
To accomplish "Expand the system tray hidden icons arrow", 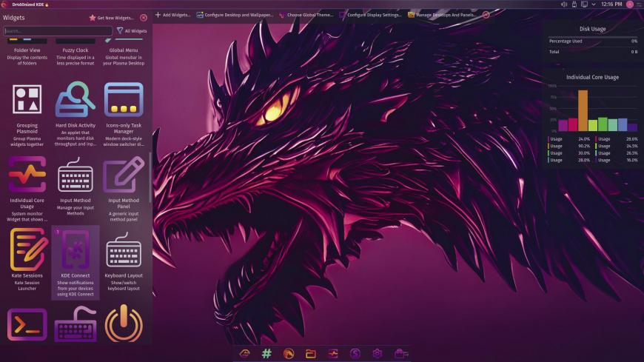I will coord(594,4).
